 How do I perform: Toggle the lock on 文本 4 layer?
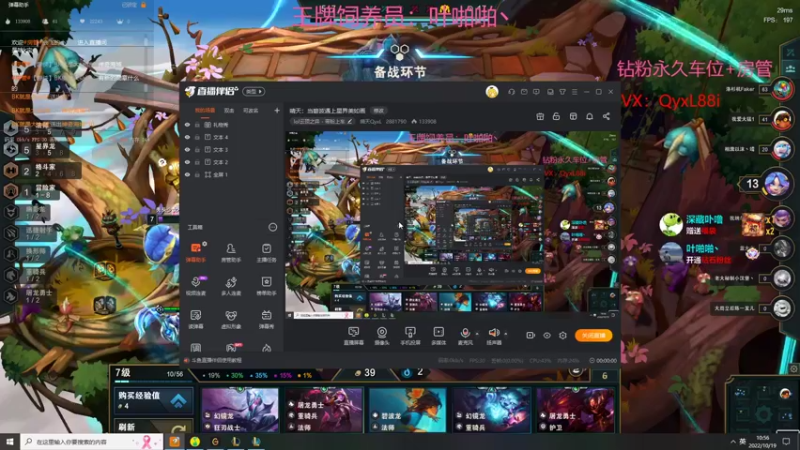(x=197, y=137)
